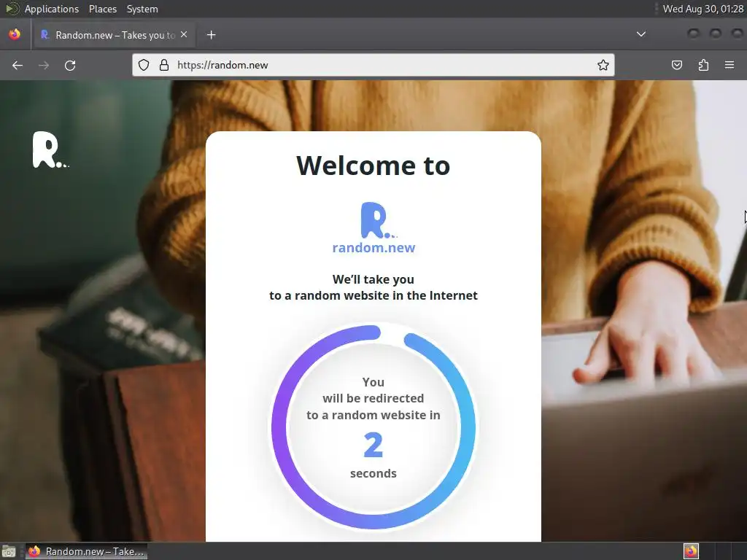Open the extensions puzzle icon

[x=703, y=65]
